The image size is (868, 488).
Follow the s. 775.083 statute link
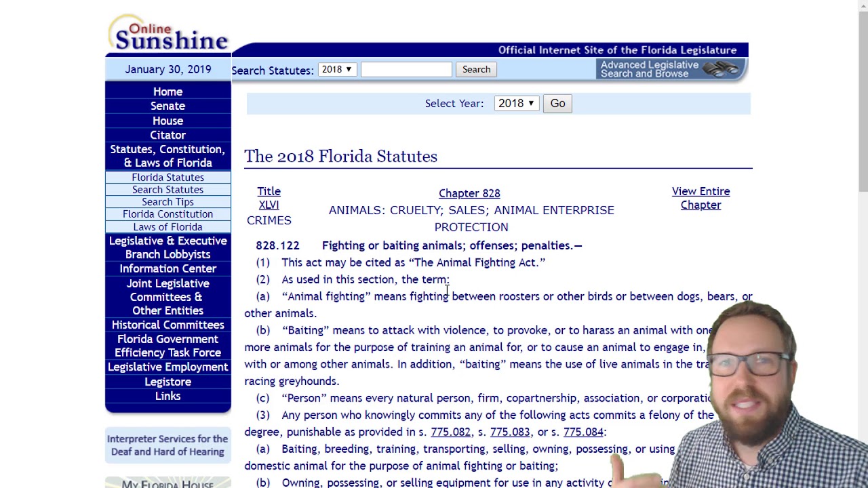[510, 432]
